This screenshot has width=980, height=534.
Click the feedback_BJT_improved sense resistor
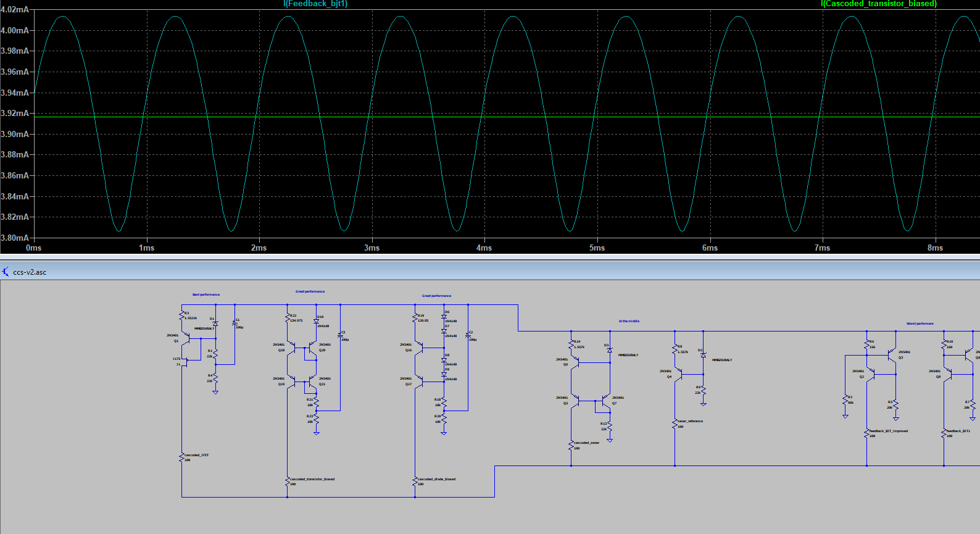tap(866, 433)
